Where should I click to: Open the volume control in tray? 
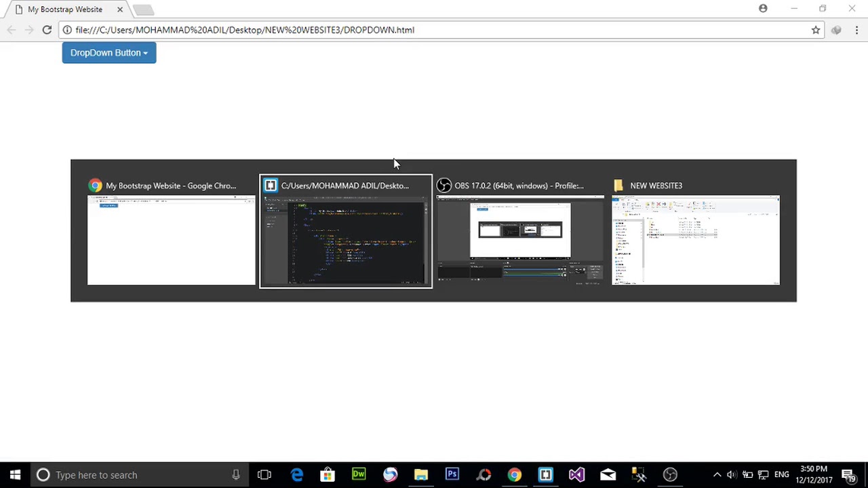point(732,474)
